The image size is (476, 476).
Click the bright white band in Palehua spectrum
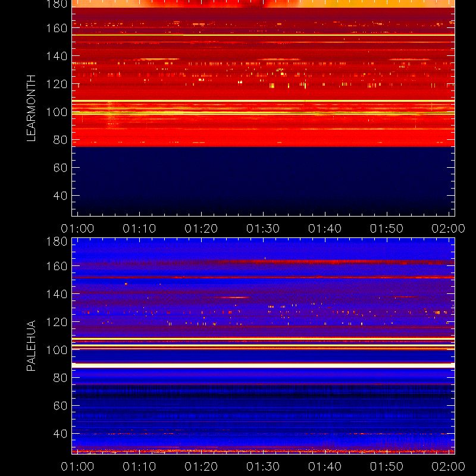[263, 365]
